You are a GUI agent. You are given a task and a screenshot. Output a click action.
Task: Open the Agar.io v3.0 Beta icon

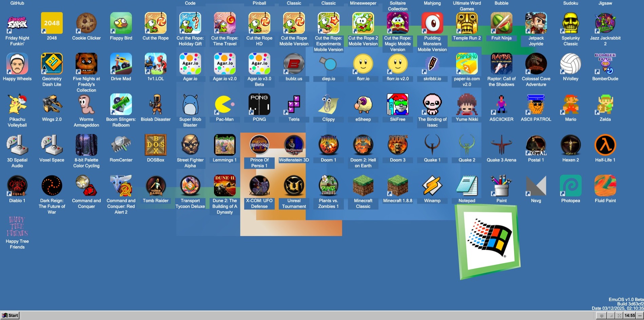pyautogui.click(x=259, y=64)
